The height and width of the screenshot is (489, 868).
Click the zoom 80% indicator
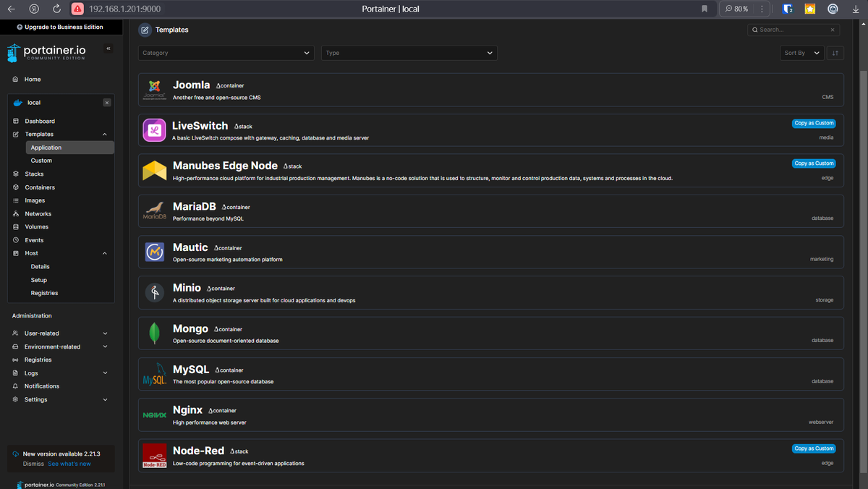(737, 9)
